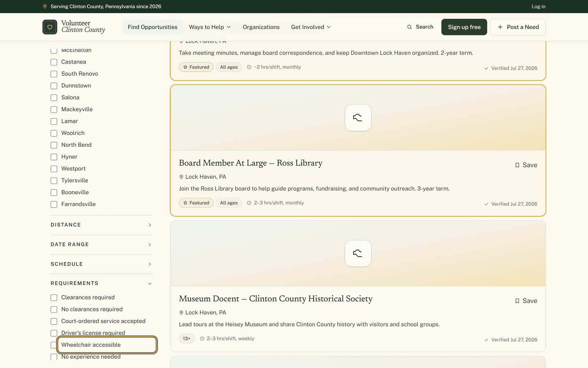Viewport: 588px width, 368px height.
Task: Click the Volunteer Clinton County heart logo icon
Action: [50, 27]
